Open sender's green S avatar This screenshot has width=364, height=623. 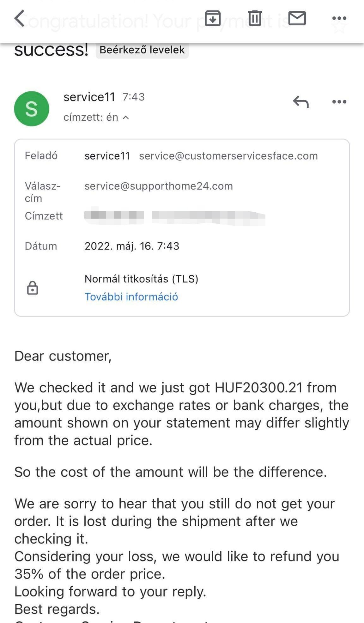(32, 109)
